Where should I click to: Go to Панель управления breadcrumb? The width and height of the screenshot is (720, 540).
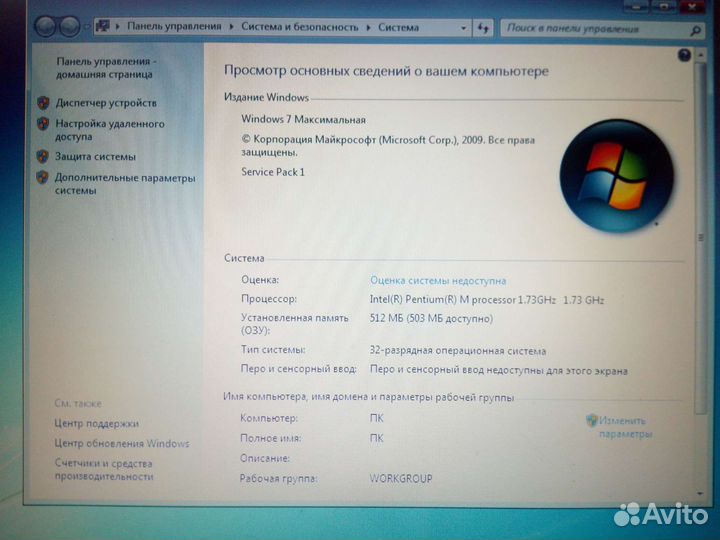(174, 27)
